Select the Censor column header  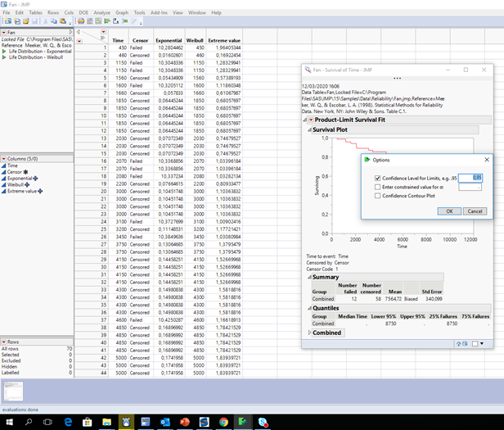(141, 41)
